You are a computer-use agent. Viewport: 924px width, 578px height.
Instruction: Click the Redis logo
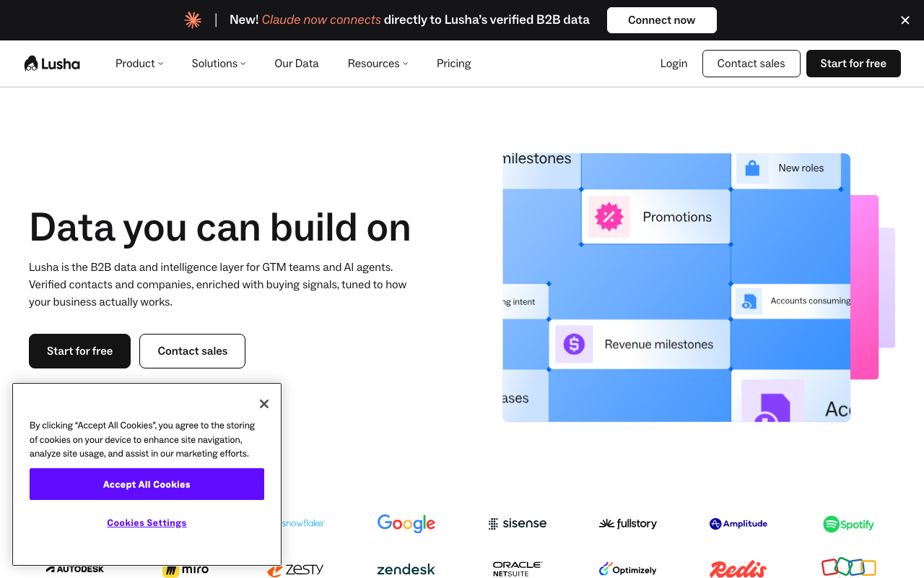coord(738,569)
